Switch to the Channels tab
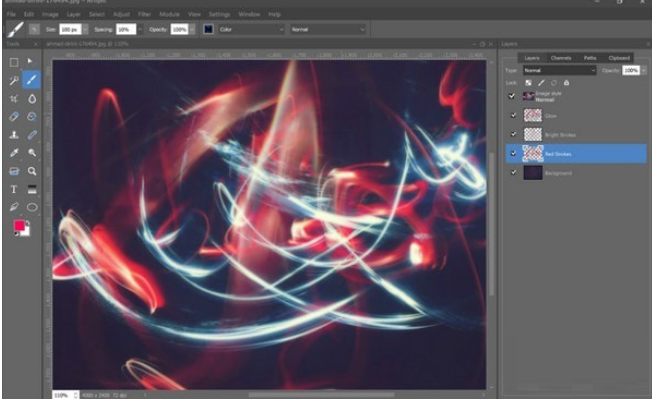 [x=561, y=58]
